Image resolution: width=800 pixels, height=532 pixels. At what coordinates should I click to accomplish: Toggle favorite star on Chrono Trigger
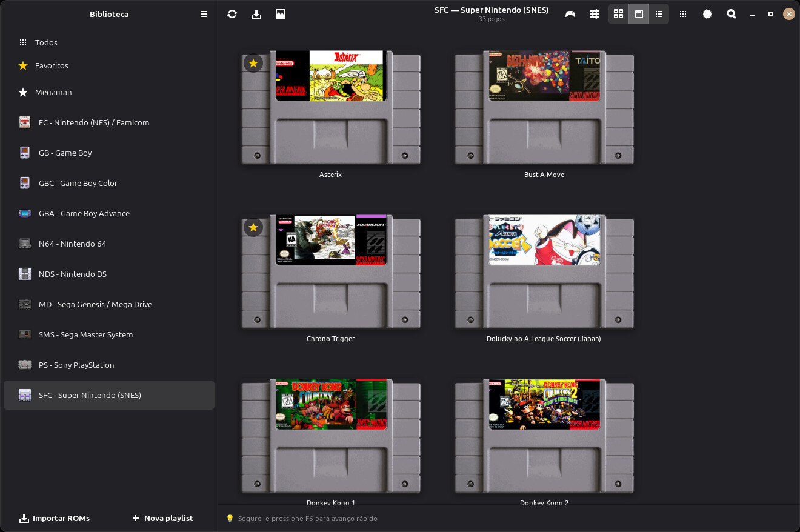tap(253, 227)
